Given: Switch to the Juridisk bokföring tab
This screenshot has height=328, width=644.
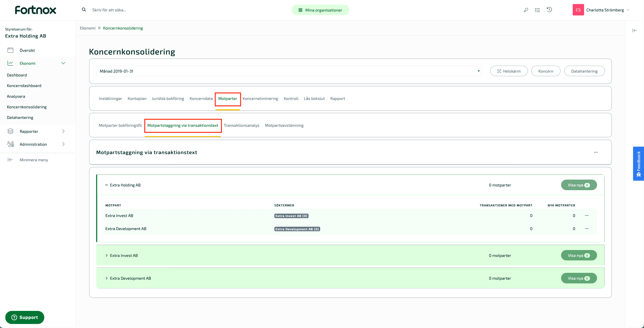Looking at the screenshot, I should click(168, 98).
